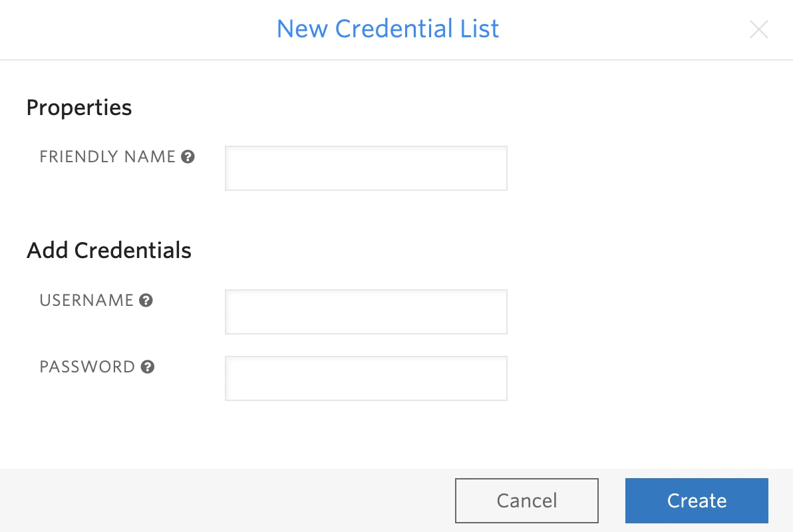
Task: Click the X icon to dismiss the dialog
Action: [759, 29]
